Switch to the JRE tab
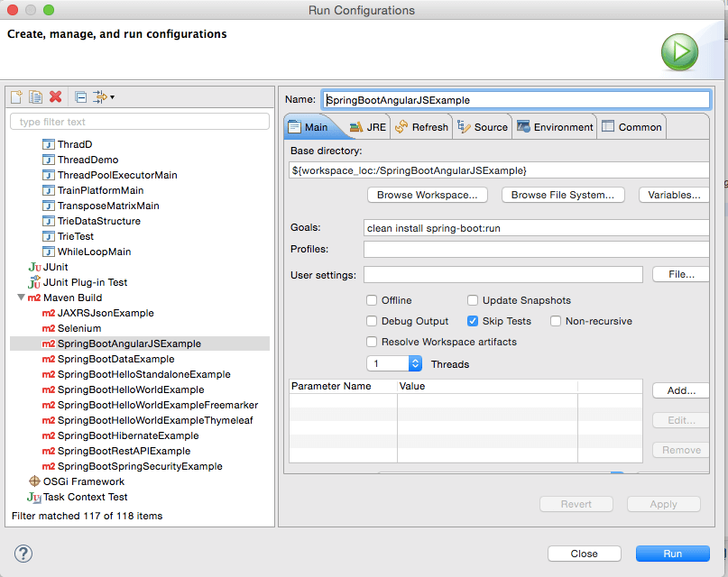Viewport: 728px width, 577px height. (367, 127)
